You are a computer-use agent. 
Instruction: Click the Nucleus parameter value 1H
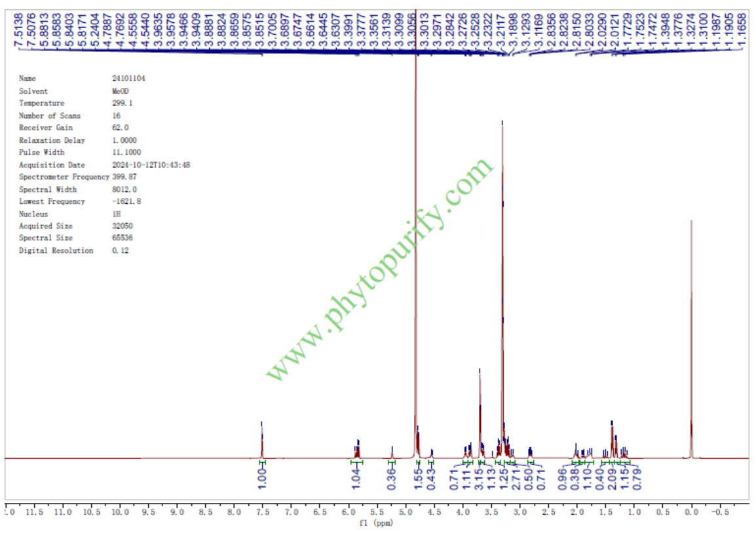click(x=117, y=214)
